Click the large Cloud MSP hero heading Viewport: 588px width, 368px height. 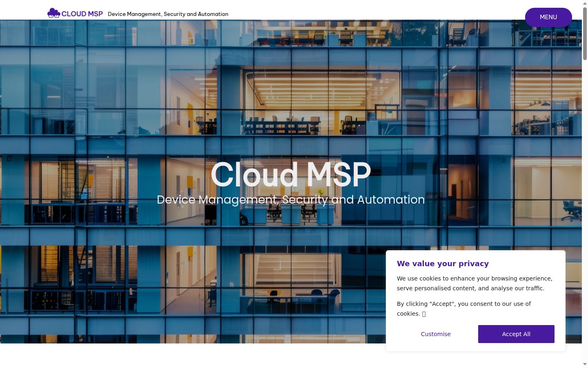coord(291,175)
